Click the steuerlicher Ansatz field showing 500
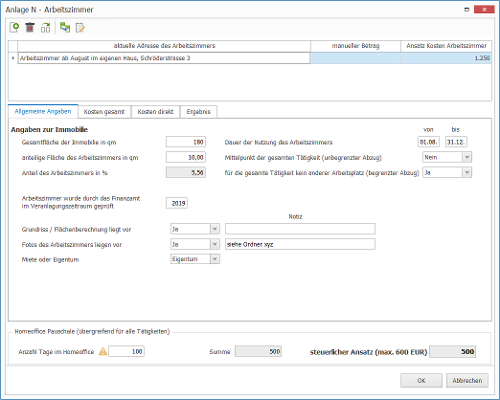The width and height of the screenshot is (500, 400). (x=452, y=351)
